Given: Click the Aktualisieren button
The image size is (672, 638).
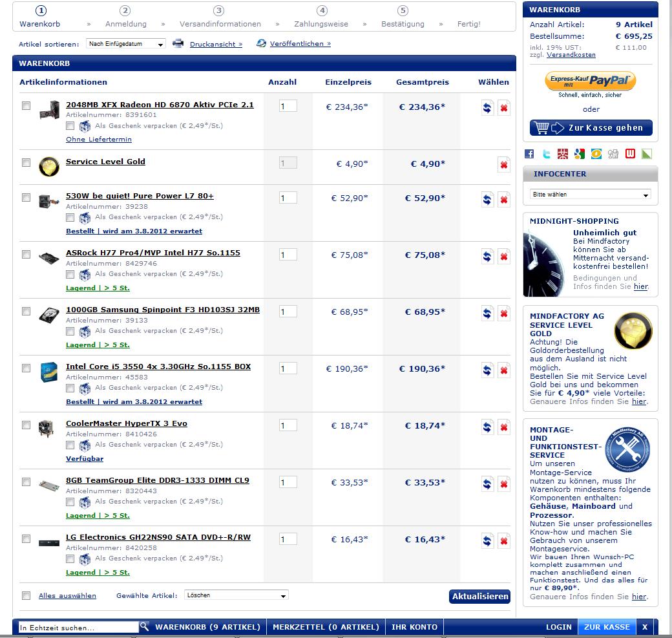Looking at the screenshot, I should pyautogui.click(x=480, y=597).
